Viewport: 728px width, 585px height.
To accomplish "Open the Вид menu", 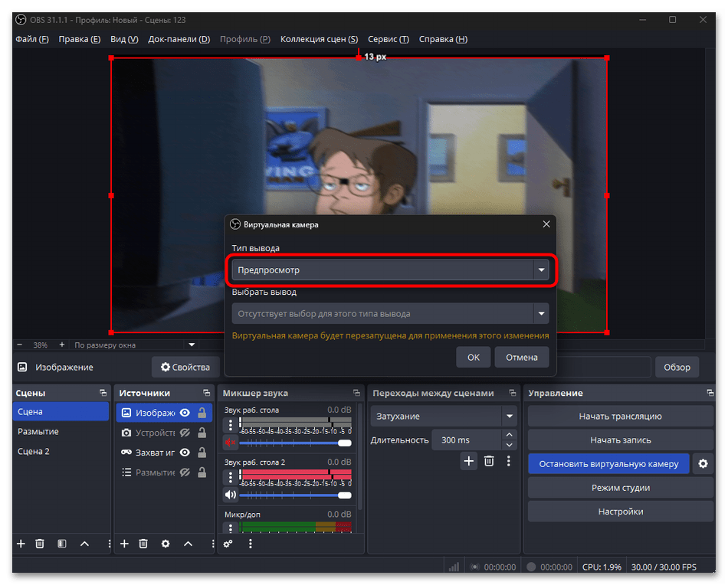I will [x=124, y=39].
